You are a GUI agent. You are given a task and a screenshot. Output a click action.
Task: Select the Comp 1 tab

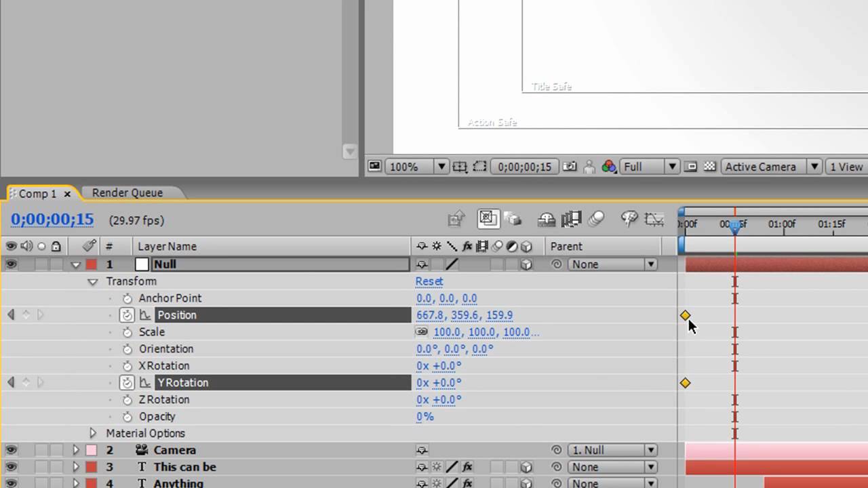pos(37,194)
